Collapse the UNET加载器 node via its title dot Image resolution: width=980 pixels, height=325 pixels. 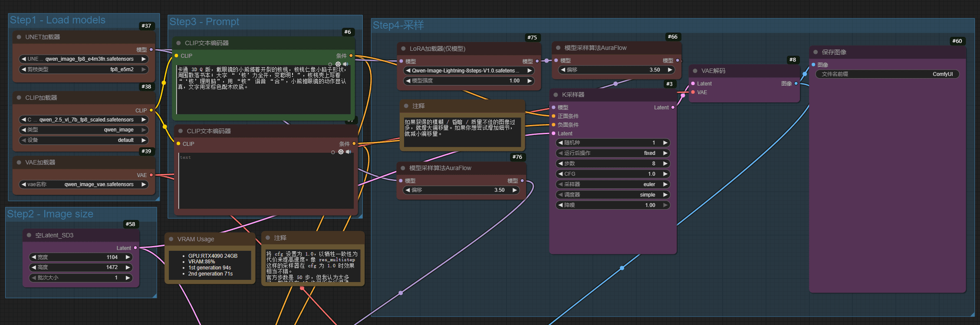(x=19, y=37)
